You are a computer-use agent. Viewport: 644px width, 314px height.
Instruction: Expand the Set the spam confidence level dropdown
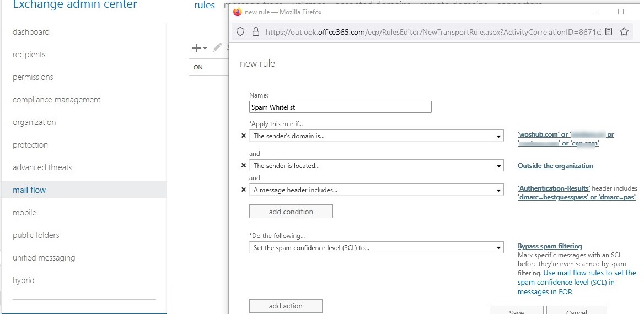pyautogui.click(x=498, y=248)
